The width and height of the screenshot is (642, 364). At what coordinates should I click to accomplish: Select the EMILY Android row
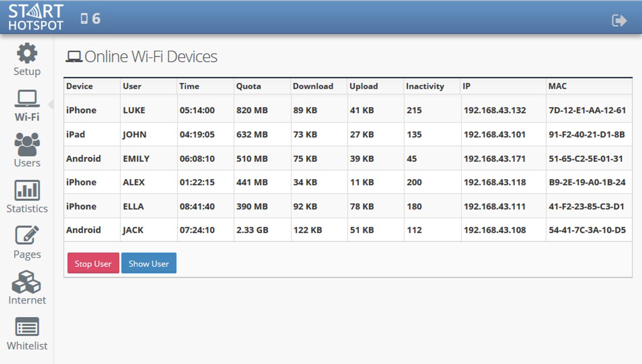point(348,158)
